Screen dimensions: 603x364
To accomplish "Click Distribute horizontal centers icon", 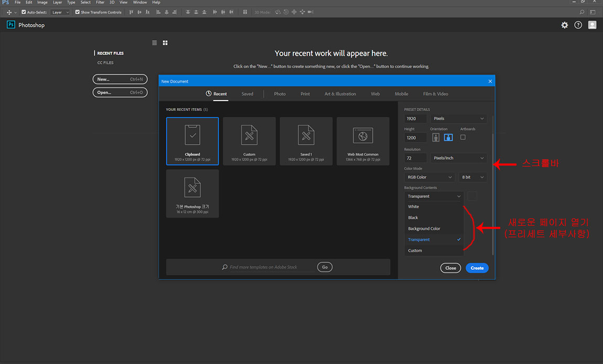I will click(x=223, y=12).
